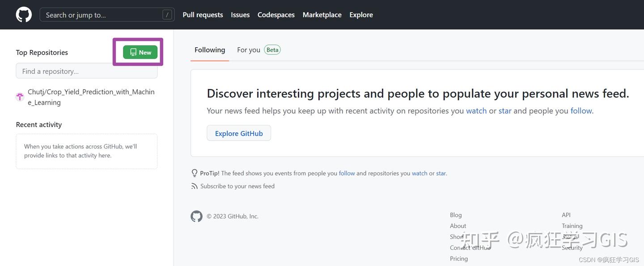Create a new repository with New button
This screenshot has height=266, width=644.
140,52
